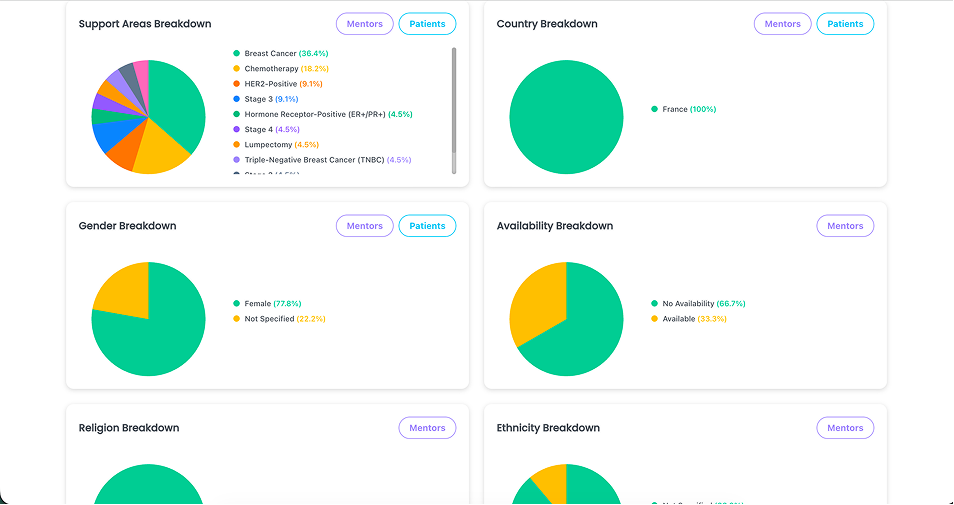The image size is (954, 505).
Task: Click the Stage 3 blue legend dot
Action: pos(237,99)
